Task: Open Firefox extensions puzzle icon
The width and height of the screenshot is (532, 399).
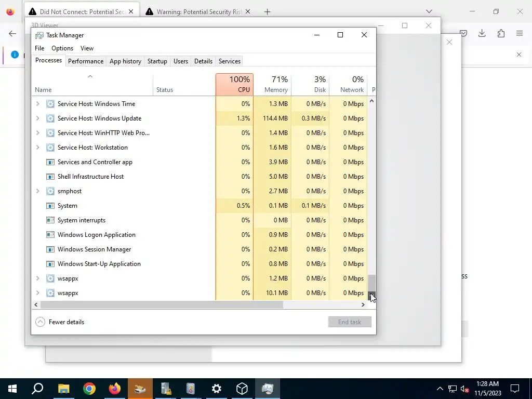Action: pos(501,33)
